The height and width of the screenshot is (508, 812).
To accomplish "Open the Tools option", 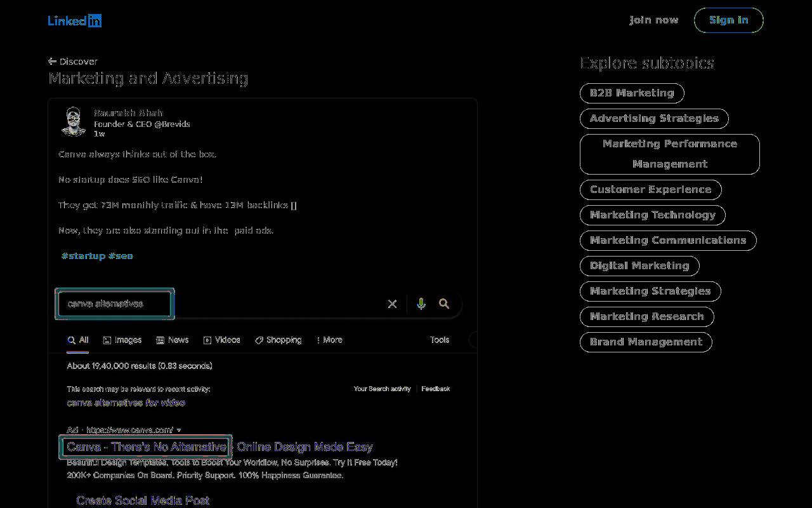I will point(440,340).
